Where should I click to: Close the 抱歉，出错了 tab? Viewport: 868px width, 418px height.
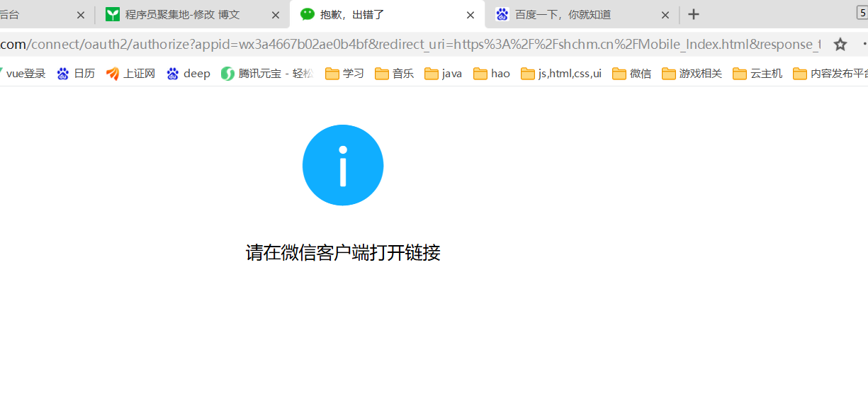pyautogui.click(x=470, y=15)
